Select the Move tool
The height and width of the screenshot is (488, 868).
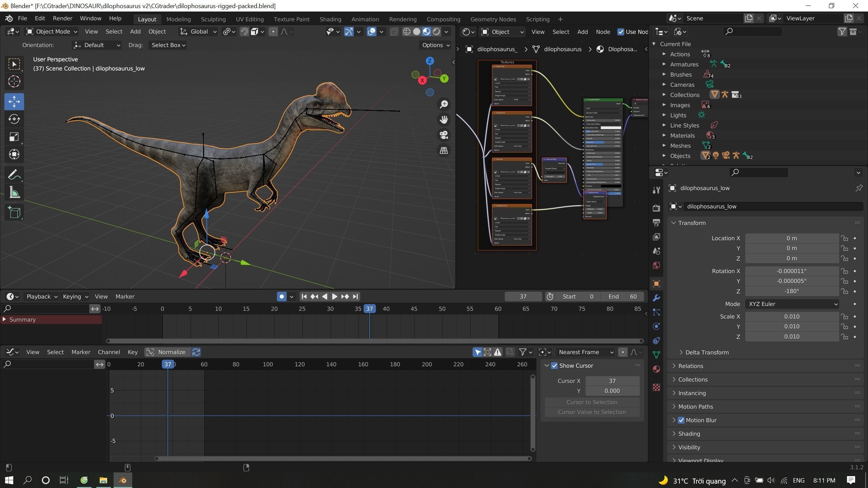(x=14, y=101)
